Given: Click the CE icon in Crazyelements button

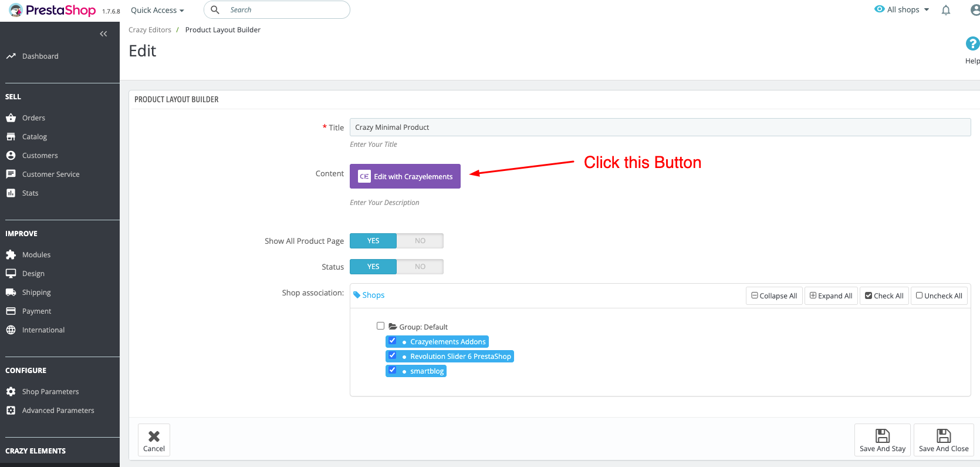Looking at the screenshot, I should pos(364,176).
